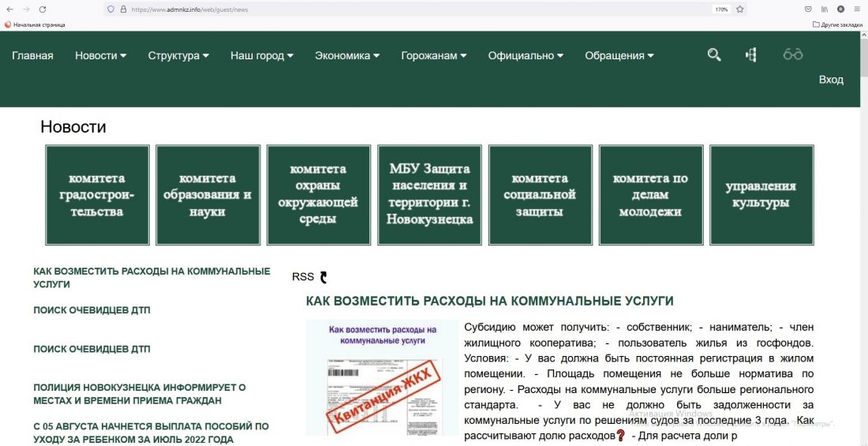868x446 pixels.
Task: Click the RSS feed arrow icon
Action: click(323, 277)
